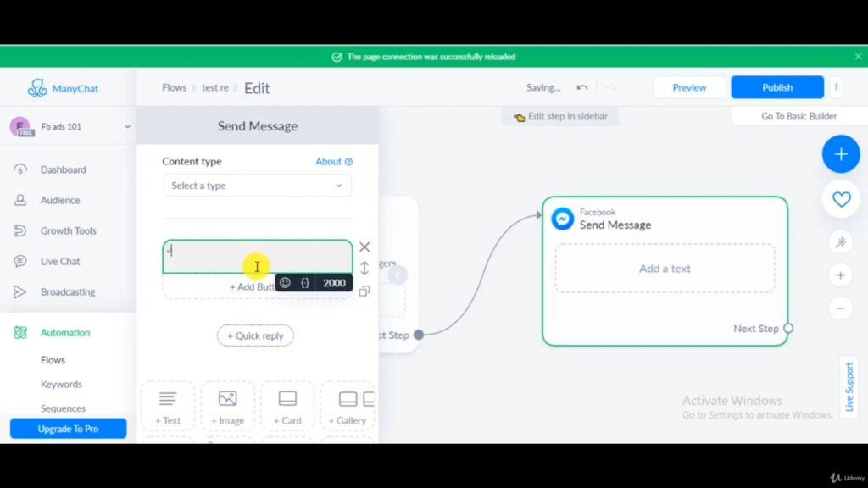The image size is (868, 488).
Task: Publish the flow
Action: (777, 87)
